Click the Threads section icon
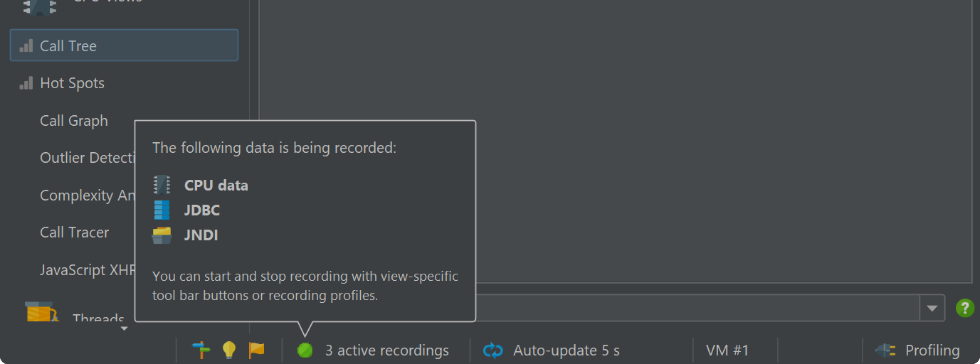 point(41,311)
